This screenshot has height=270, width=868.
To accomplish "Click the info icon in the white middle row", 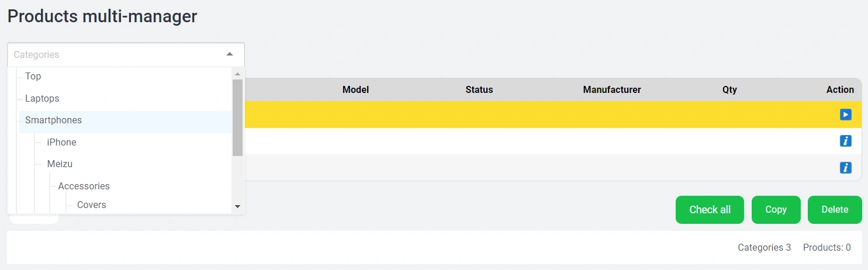I will pos(845,141).
